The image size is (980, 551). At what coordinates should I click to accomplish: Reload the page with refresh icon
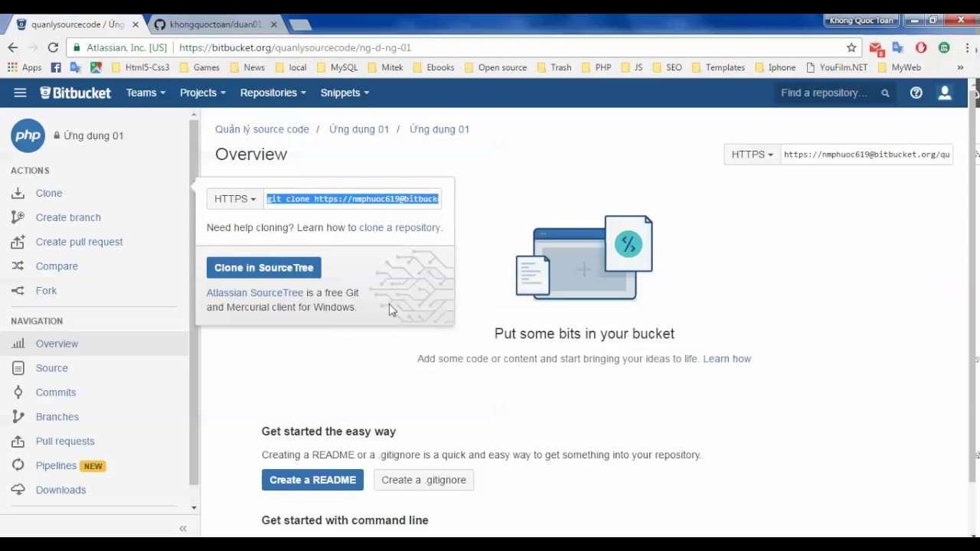[x=53, y=47]
